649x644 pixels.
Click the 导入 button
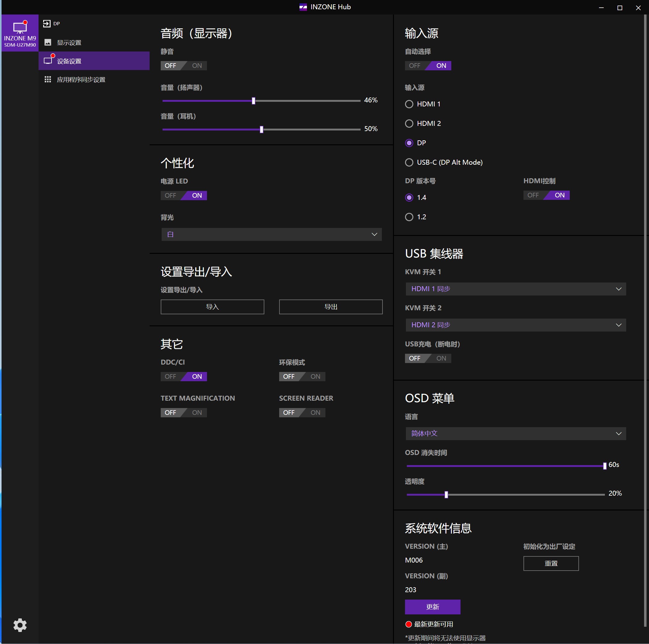(212, 307)
